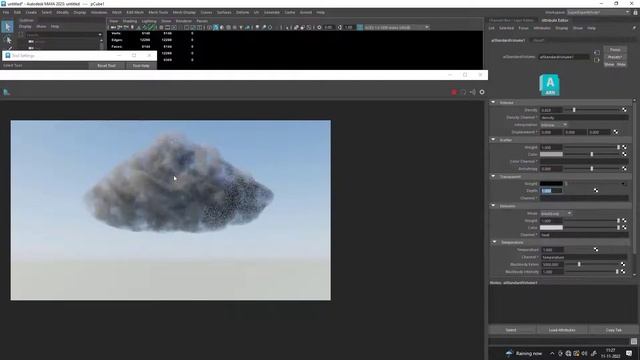Image resolution: width=640 pixels, height=360 pixels.
Task: Open the viewport renderer color space dropdown
Action: [396, 27]
